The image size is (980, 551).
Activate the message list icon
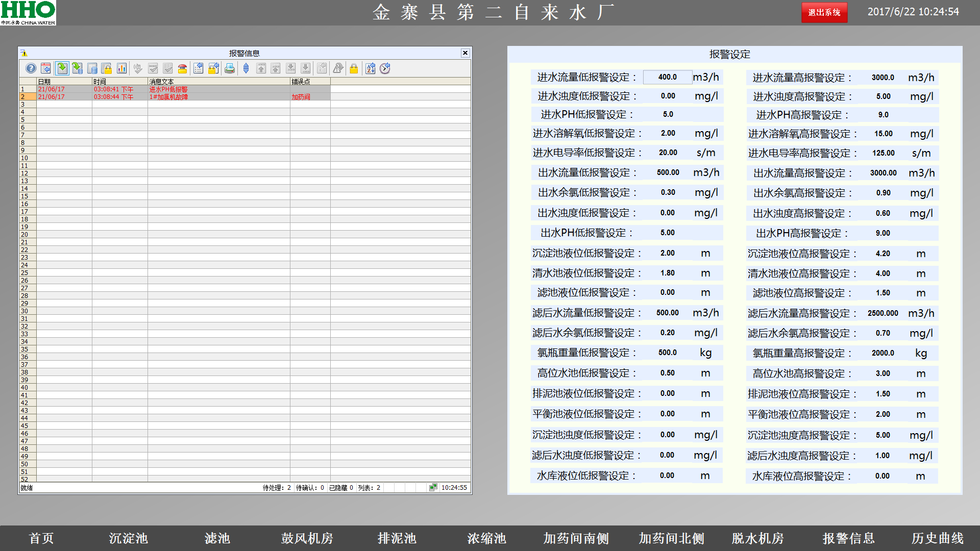(x=62, y=68)
